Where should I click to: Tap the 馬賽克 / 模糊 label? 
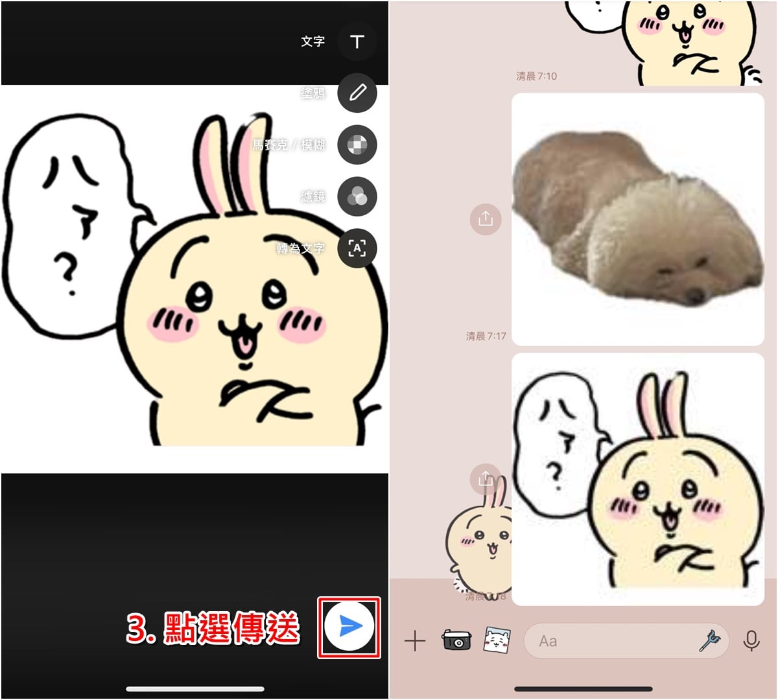click(289, 145)
